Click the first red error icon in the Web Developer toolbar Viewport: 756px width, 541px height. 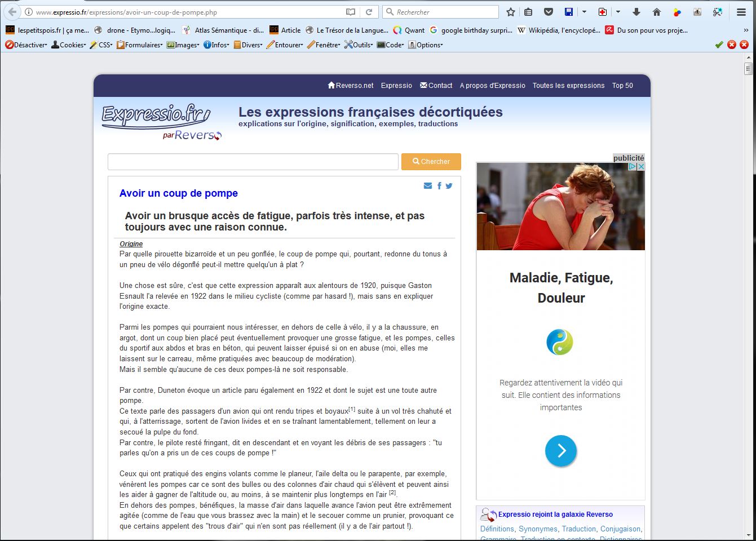click(x=732, y=45)
